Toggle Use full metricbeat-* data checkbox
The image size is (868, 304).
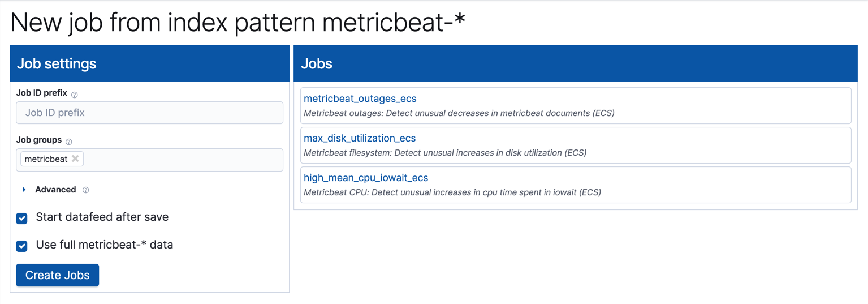(22, 246)
